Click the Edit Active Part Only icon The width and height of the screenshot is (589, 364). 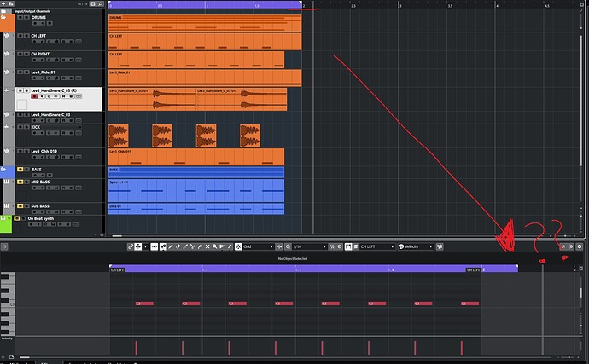(x=356, y=246)
